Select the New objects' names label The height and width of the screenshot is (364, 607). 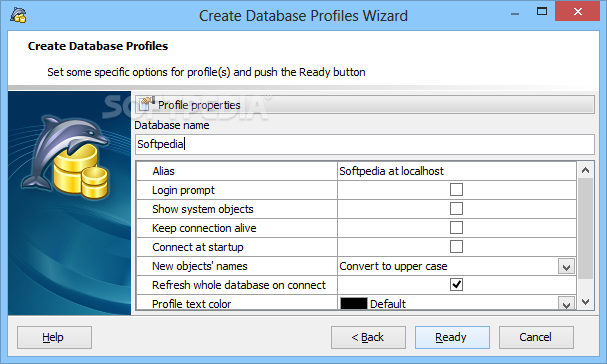point(199,266)
